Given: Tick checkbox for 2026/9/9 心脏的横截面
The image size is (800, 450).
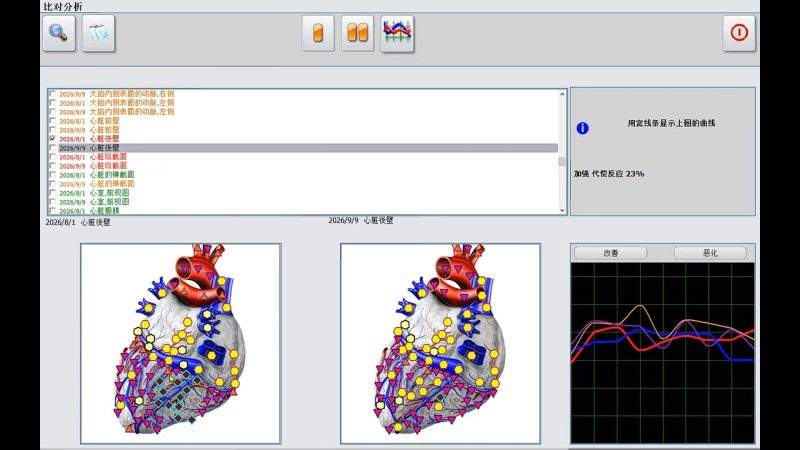Looking at the screenshot, I should click(52, 184).
